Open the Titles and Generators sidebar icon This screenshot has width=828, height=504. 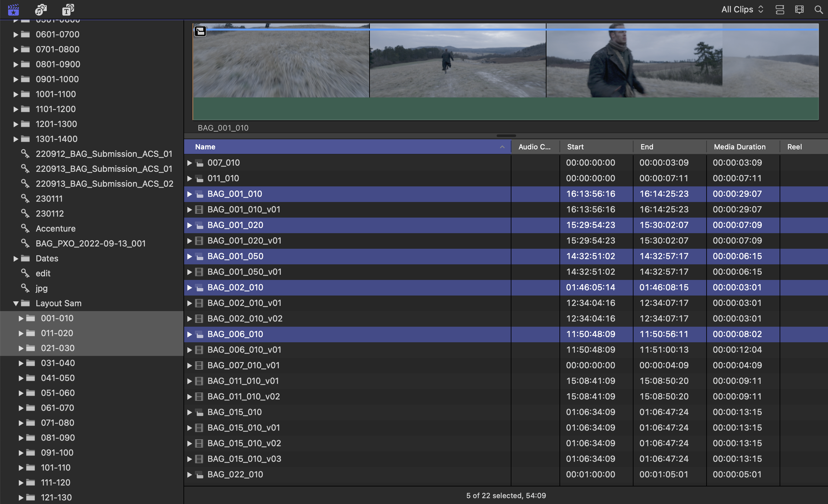[x=68, y=9]
